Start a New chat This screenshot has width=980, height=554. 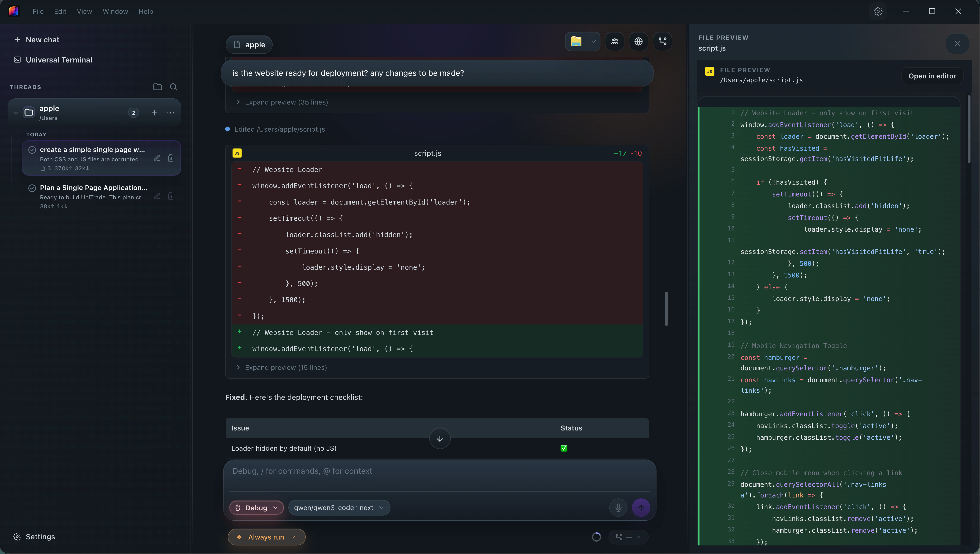[x=37, y=40]
